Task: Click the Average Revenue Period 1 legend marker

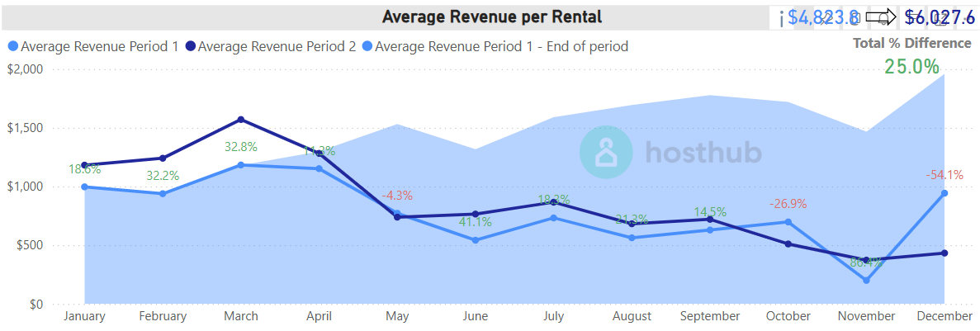Action: pyautogui.click(x=12, y=47)
